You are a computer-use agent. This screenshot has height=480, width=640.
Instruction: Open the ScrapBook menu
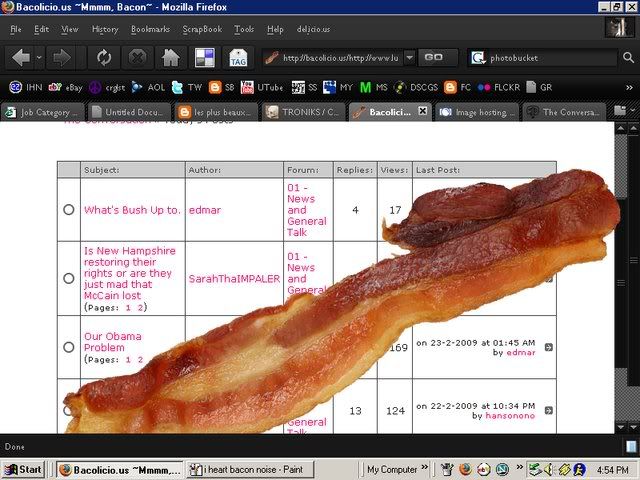202,29
